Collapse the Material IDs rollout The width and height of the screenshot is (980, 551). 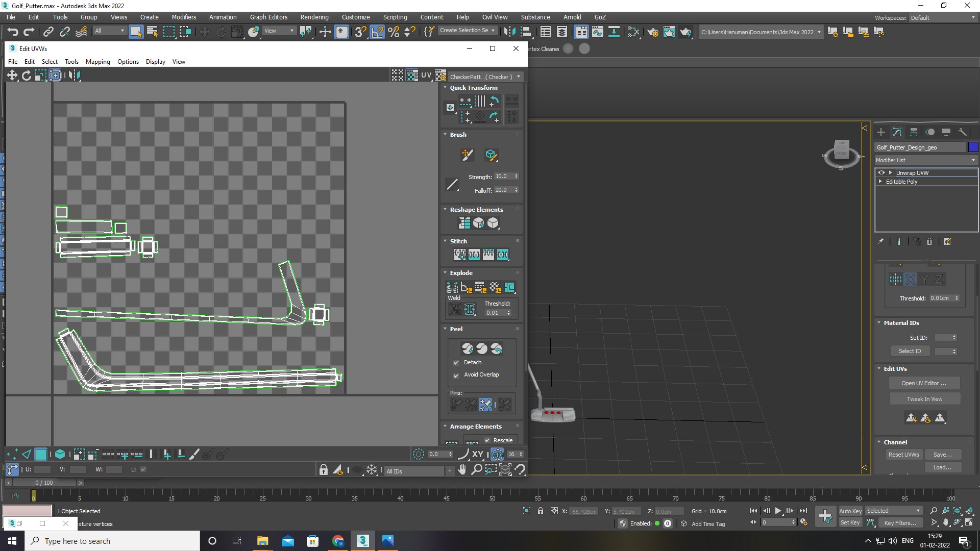(879, 322)
